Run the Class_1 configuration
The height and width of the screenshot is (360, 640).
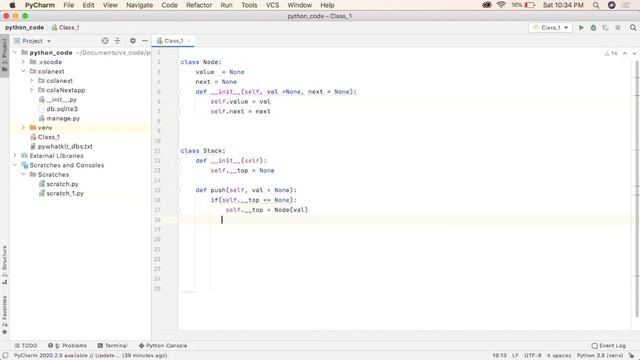click(x=581, y=27)
